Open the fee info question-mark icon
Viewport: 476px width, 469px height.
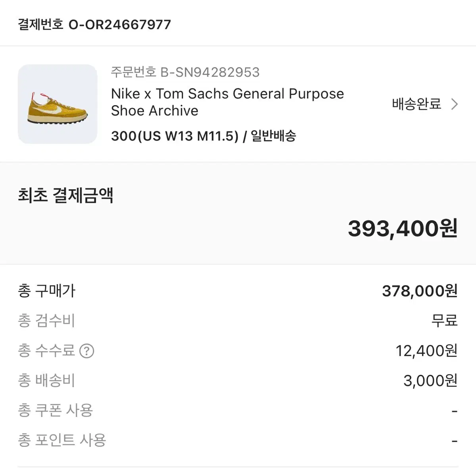[86, 351]
